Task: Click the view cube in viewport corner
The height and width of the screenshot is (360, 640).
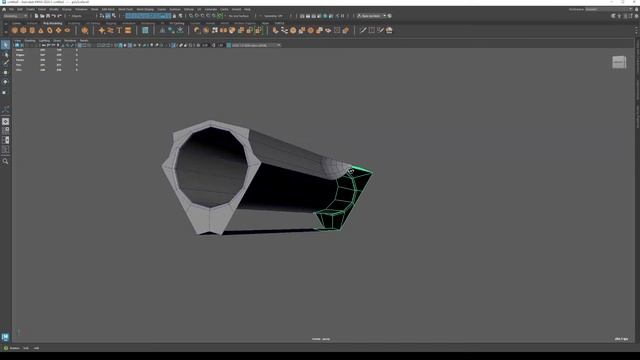Action: 619,62
